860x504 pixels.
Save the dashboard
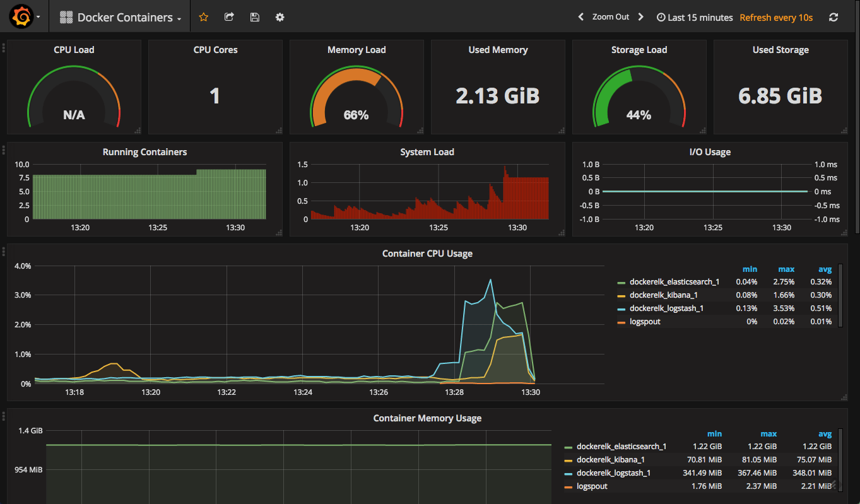point(254,17)
